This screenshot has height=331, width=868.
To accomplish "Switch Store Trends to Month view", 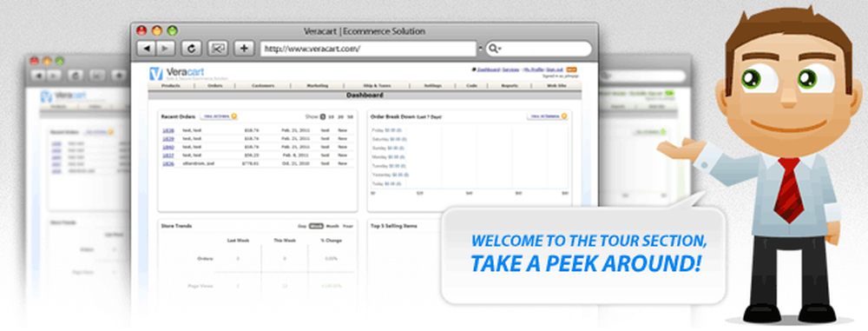I will pos(332,226).
